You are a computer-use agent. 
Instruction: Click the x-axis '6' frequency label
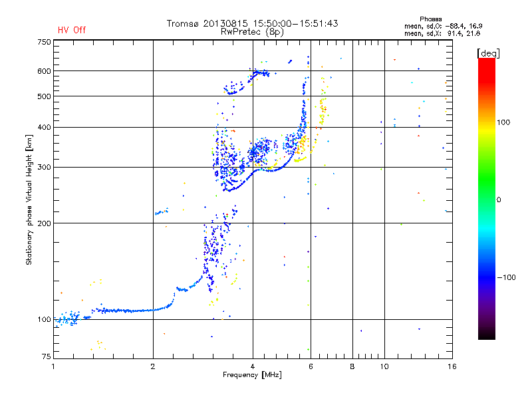[x=311, y=366]
